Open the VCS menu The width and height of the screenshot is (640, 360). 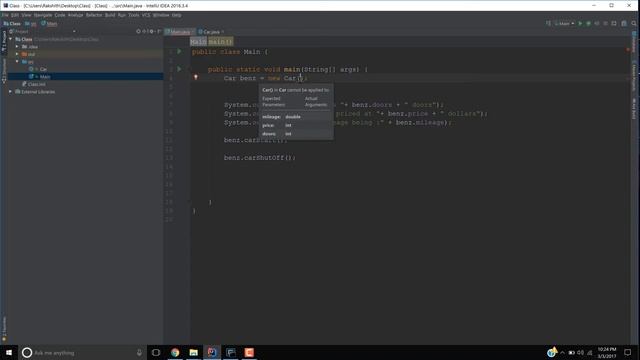click(146, 15)
